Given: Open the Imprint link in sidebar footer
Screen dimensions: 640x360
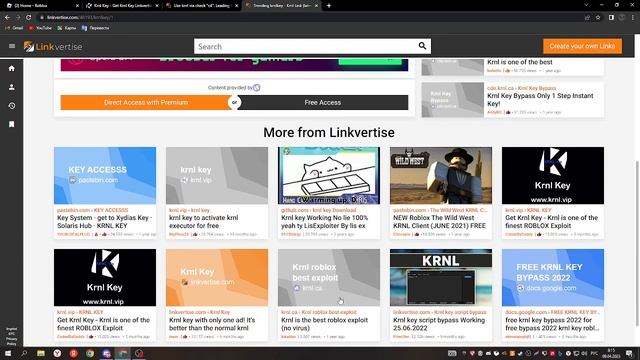Looking at the screenshot, I should click(x=11, y=329).
